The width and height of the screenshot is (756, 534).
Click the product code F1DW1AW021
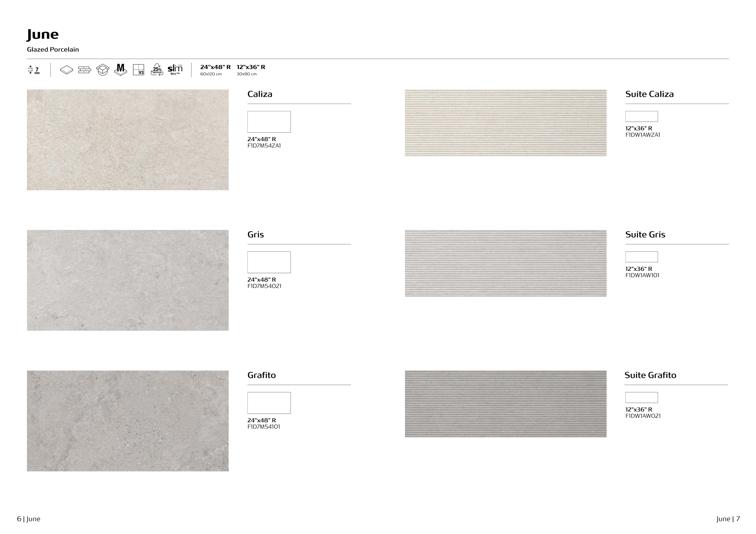643,416
